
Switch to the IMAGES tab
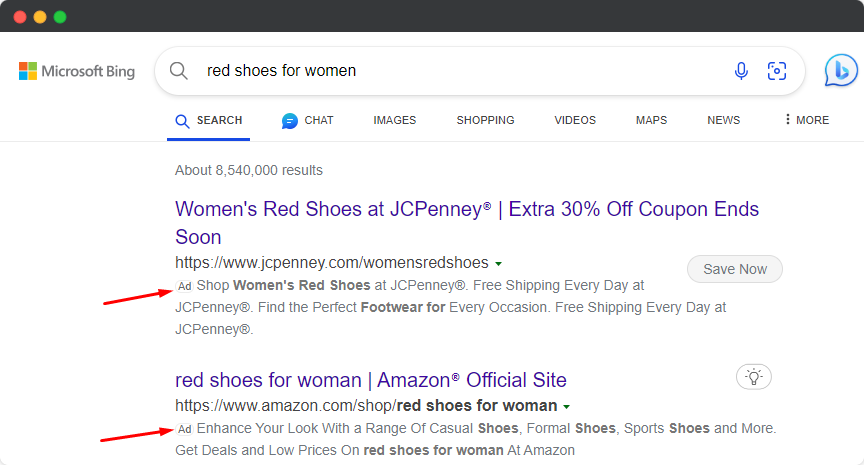tap(395, 120)
